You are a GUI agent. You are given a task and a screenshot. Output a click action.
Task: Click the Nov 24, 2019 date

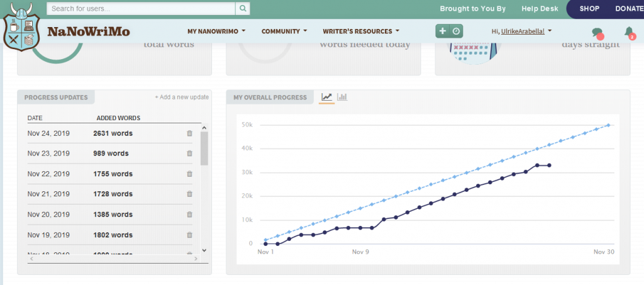48,133
